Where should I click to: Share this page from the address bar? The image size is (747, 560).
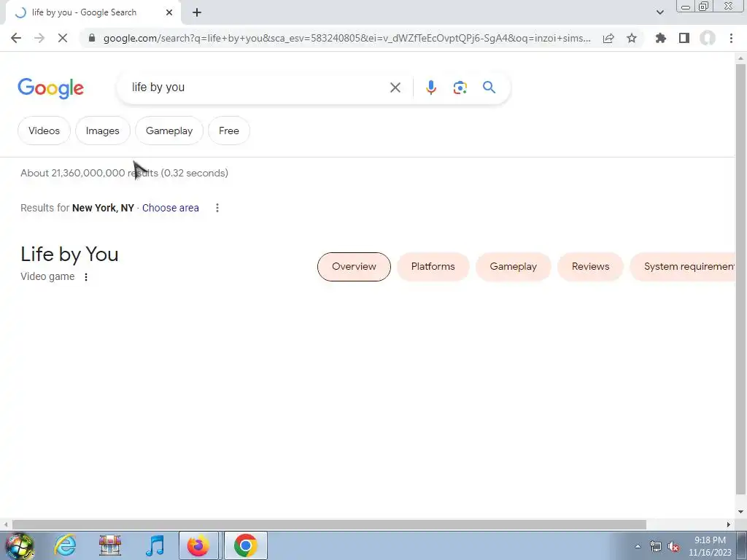608,38
